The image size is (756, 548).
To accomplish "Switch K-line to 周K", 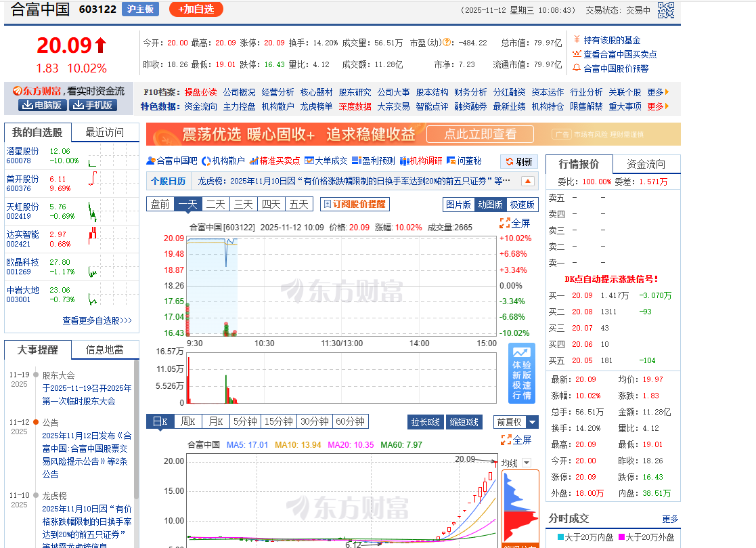I will (x=188, y=421).
